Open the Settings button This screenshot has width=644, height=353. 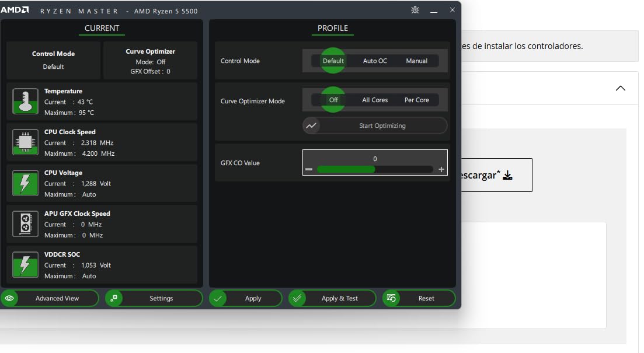click(154, 298)
